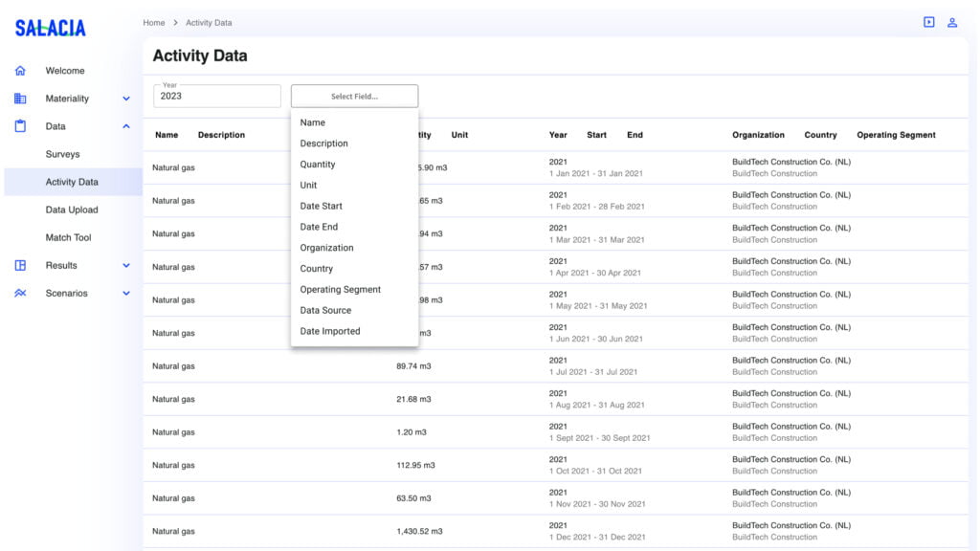The image size is (980, 551).
Task: Pick Operating Segment from field options
Action: 340,289
